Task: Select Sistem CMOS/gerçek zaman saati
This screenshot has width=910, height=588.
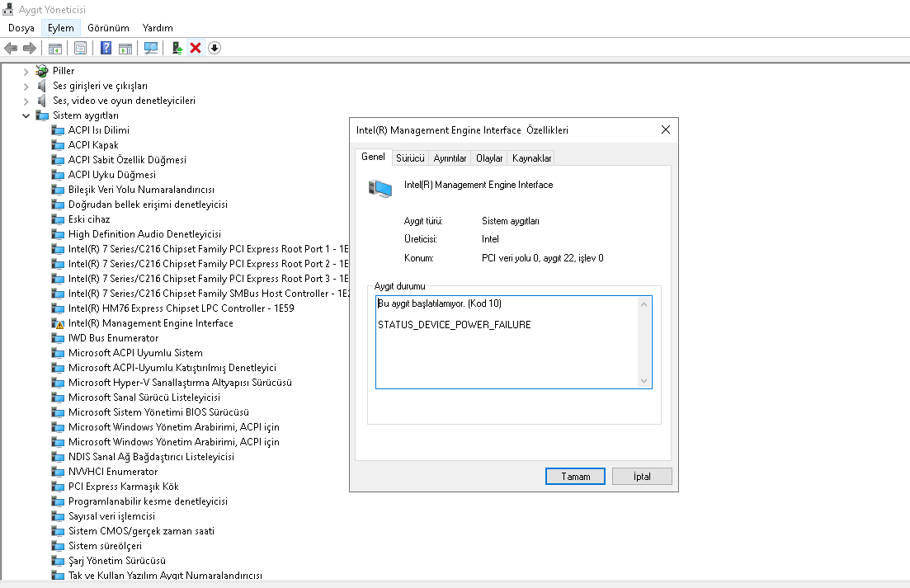Action: (141, 531)
